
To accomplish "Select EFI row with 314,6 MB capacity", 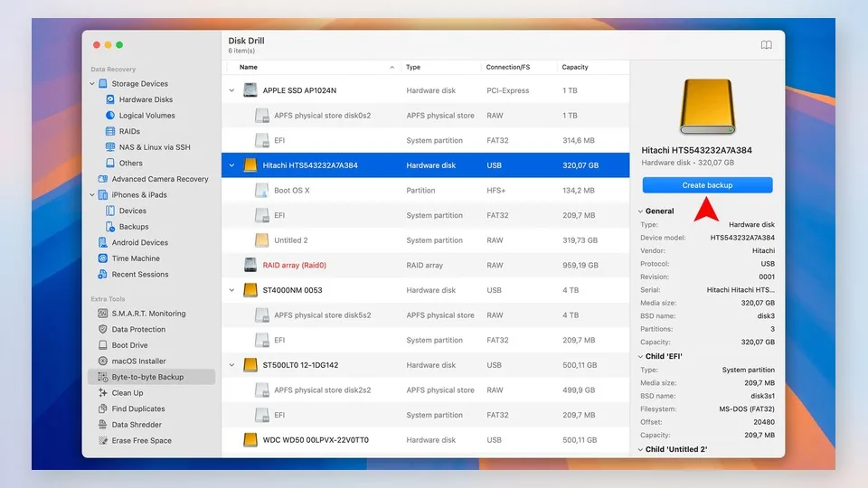I will [x=425, y=141].
